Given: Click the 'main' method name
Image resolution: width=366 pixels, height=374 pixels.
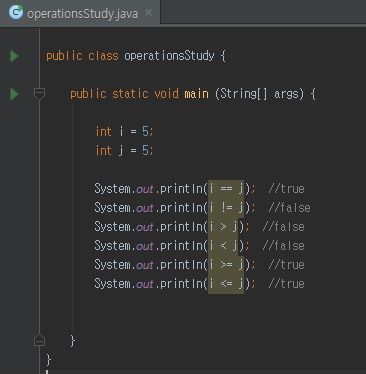Looking at the screenshot, I should tap(196, 94).
